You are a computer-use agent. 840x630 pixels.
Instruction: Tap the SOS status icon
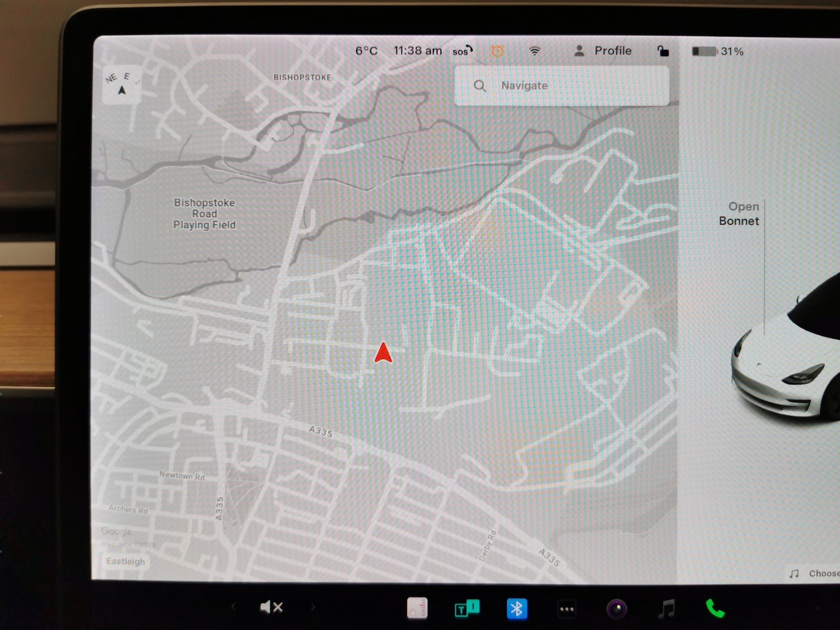(463, 51)
